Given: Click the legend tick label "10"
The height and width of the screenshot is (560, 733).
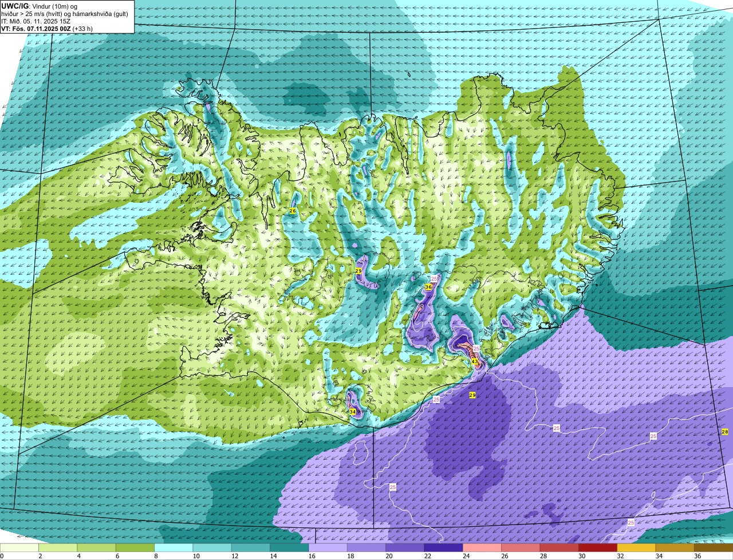Looking at the screenshot, I should [196, 556].
